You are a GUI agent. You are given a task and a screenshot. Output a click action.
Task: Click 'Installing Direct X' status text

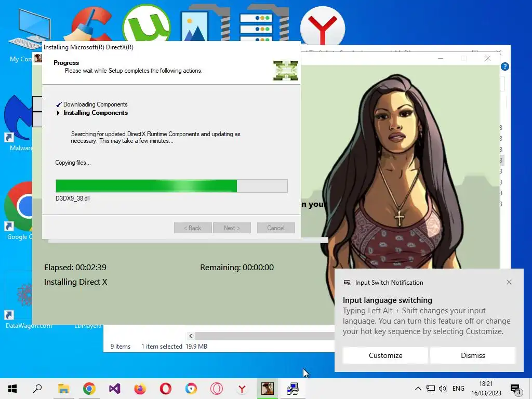(76, 282)
